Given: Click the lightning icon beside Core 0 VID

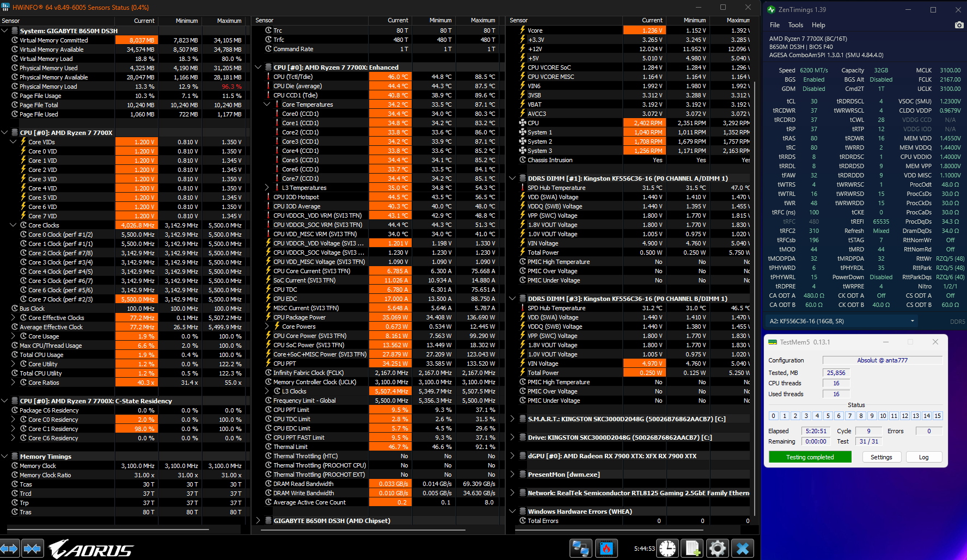Looking at the screenshot, I should coord(23,151).
